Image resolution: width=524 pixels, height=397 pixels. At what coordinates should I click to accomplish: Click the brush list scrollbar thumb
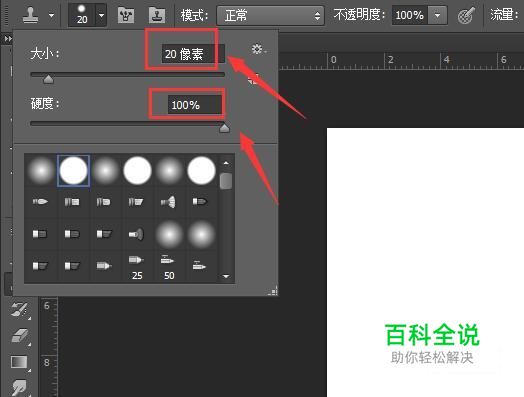tap(226, 181)
